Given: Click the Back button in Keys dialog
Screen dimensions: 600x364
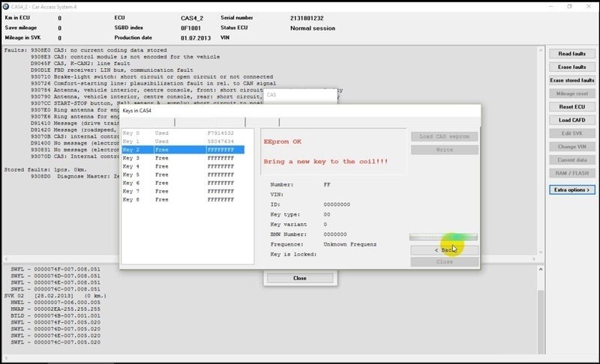Looking at the screenshot, I should pos(444,250).
